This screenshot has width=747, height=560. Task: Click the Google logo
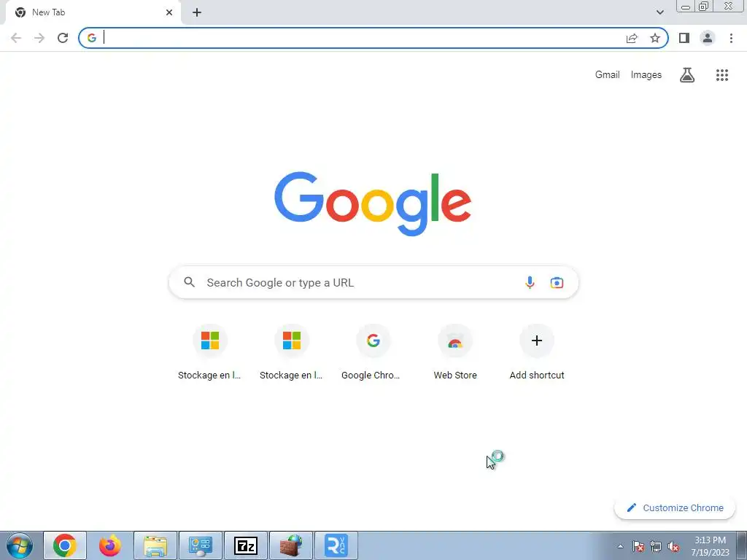click(373, 203)
